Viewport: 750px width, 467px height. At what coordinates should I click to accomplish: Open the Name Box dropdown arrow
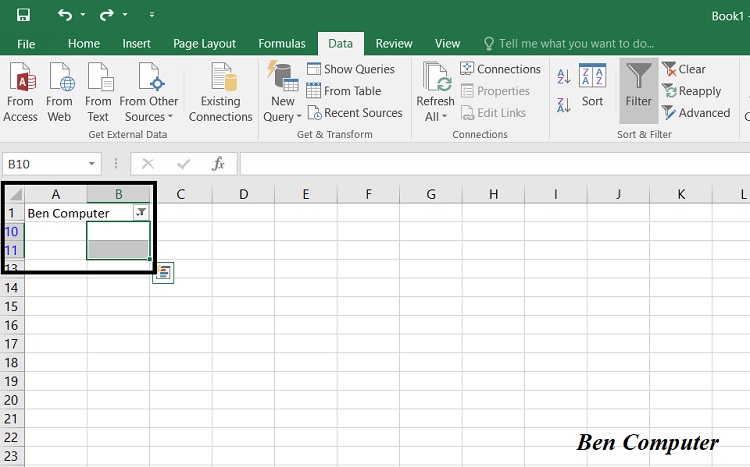coord(91,164)
